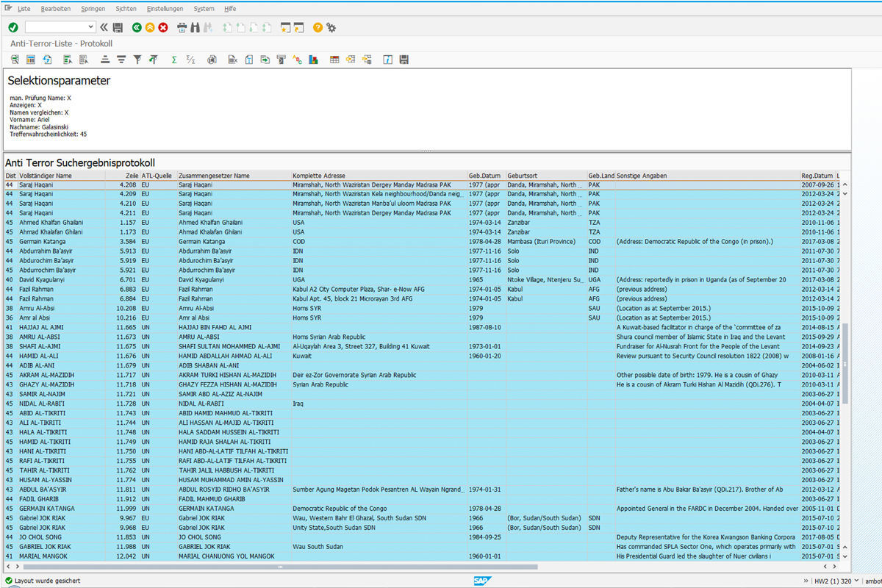Screen dimensions: 882x588
Task: Open the Springen menu
Action: 93,9
